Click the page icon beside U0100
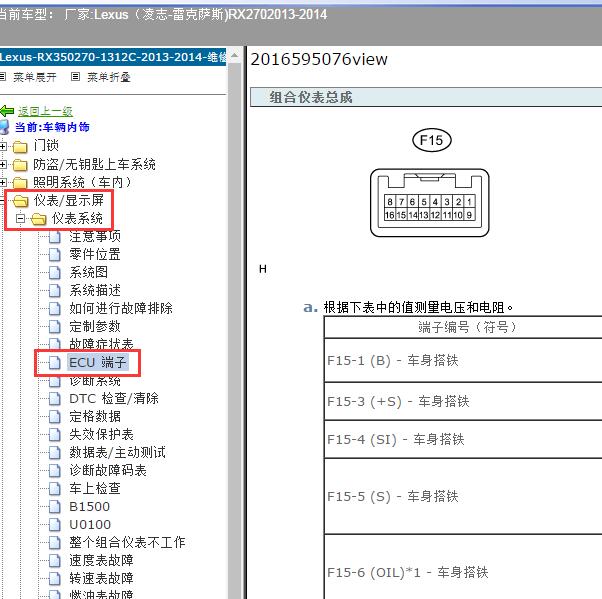This screenshot has width=602, height=599. (x=55, y=525)
